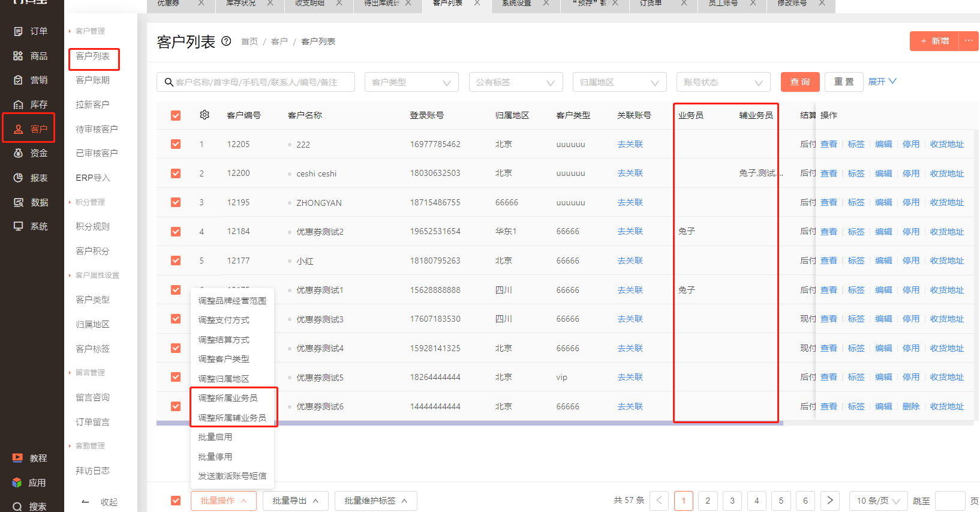980x512 pixels.
Task: Open the 商品 sidebar section
Action: 30,56
